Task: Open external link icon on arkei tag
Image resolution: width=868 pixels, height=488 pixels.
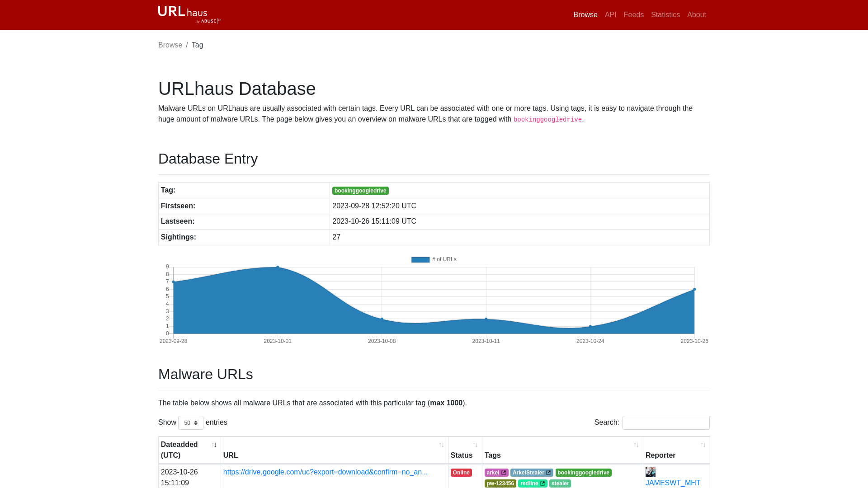Action: (x=504, y=473)
